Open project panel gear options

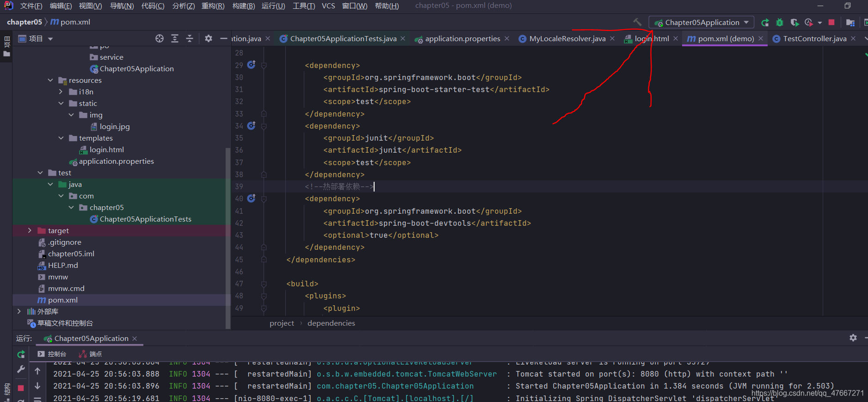click(209, 38)
